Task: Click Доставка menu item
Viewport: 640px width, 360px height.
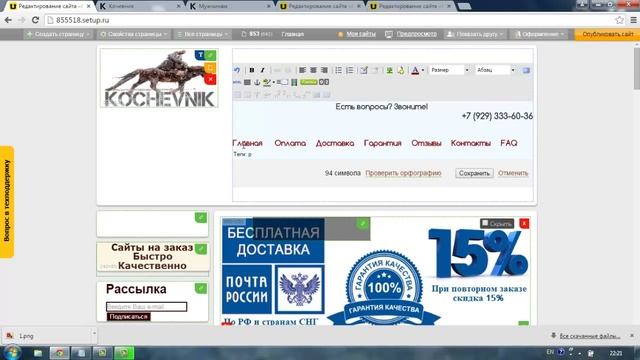Action: tap(335, 143)
